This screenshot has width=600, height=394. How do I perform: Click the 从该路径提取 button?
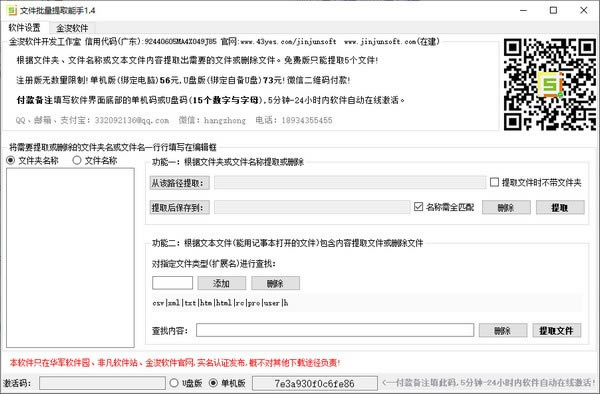point(179,183)
